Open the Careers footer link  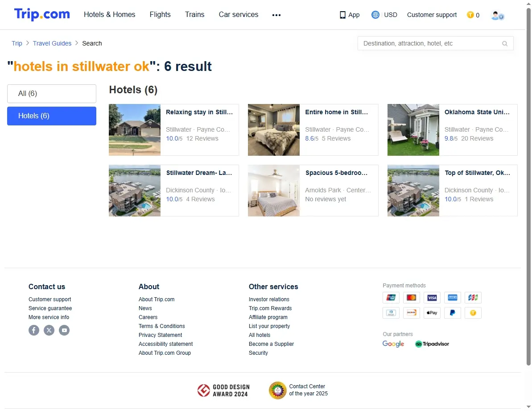click(148, 317)
